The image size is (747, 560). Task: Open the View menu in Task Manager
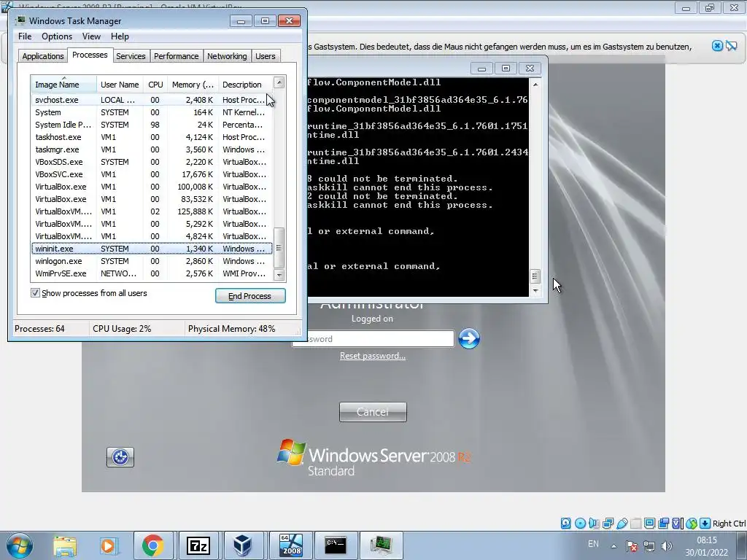pos(91,36)
